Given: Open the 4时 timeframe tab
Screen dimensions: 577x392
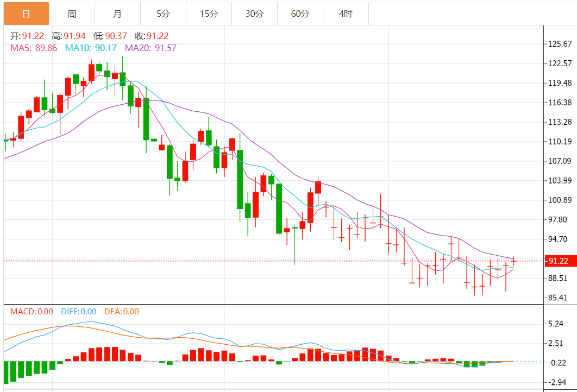Looking at the screenshot, I should coord(346,14).
